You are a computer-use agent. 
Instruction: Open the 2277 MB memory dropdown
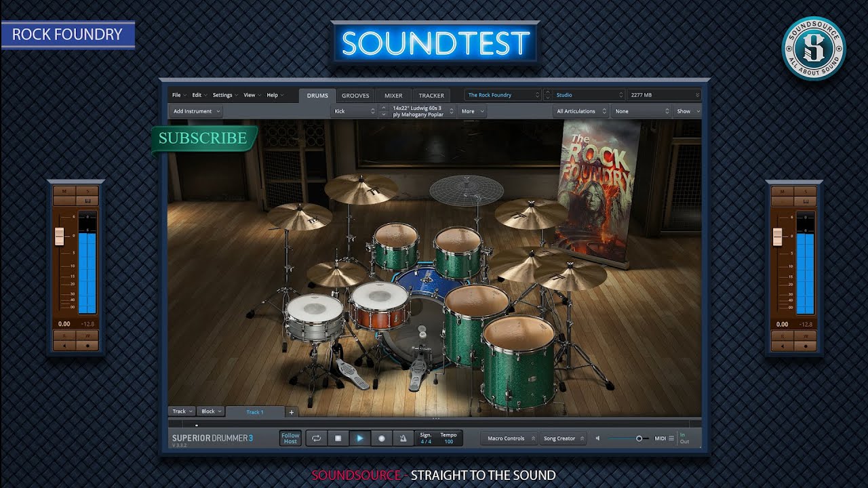pyautogui.click(x=663, y=95)
